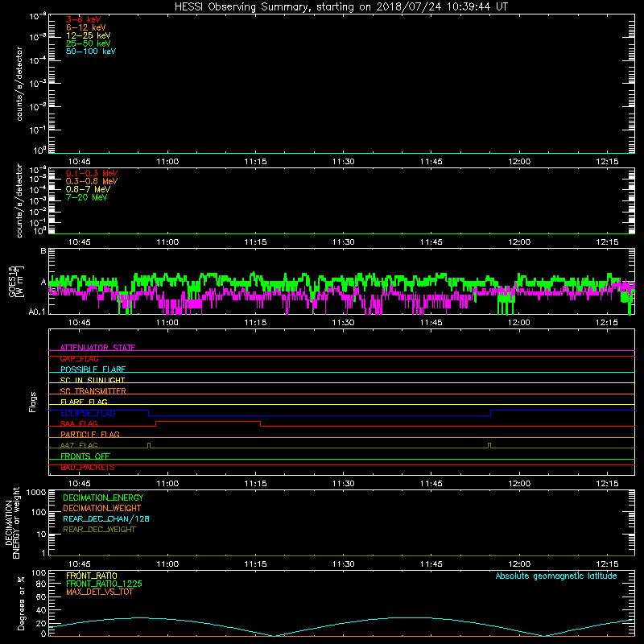Click 'Absolute geomagnetic latitude' legend text
Screen dimensions: 644x644
pyautogui.click(x=556, y=576)
